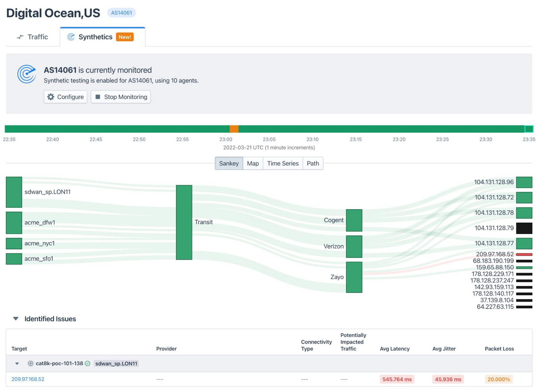Select the Transit node in the Sankey diagram
Image resolution: width=538 pixels, height=392 pixels.
click(x=184, y=222)
